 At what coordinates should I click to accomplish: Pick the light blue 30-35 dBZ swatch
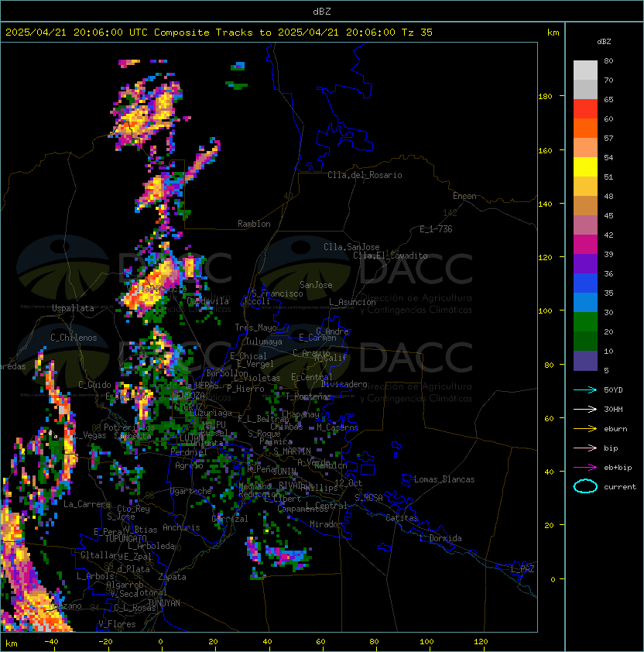pyautogui.click(x=585, y=303)
